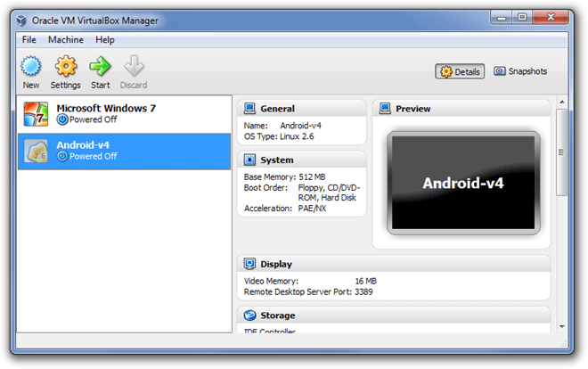Image resolution: width=588 pixels, height=369 pixels.
Task: Open the File menu
Action: click(29, 40)
